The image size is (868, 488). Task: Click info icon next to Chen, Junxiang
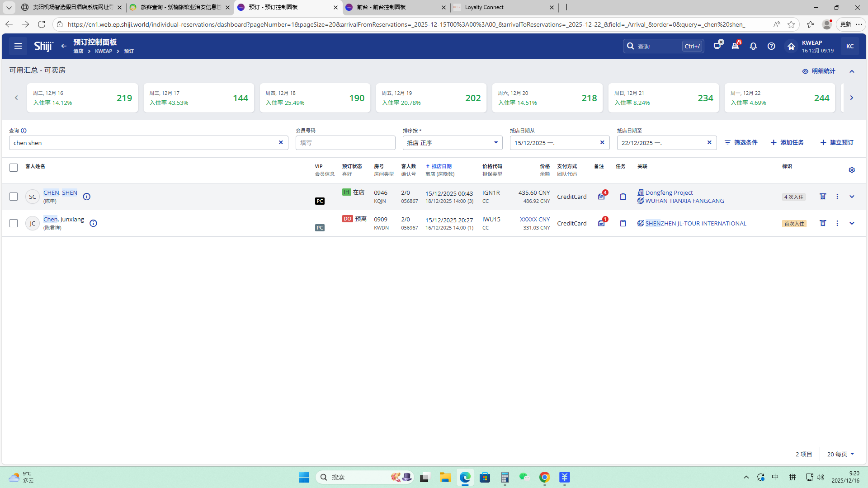click(93, 223)
